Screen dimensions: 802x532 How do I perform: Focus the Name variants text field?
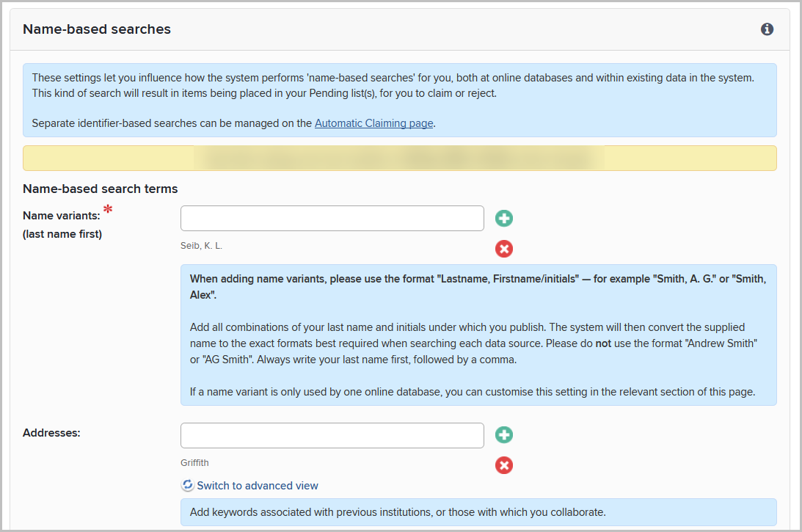332,218
